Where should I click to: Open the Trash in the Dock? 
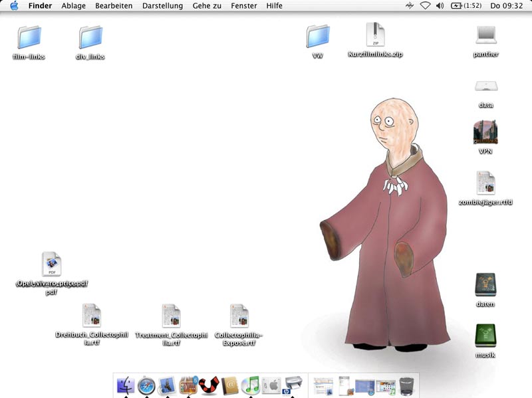click(x=406, y=387)
